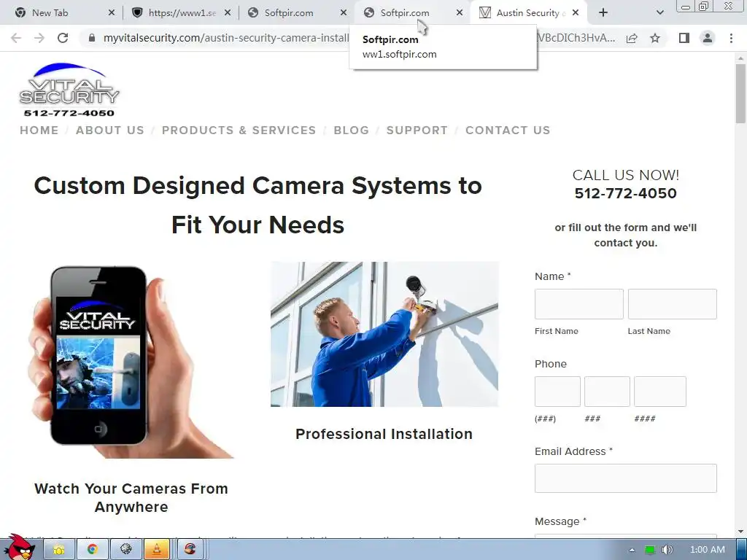Screen dimensions: 747x560
Task: Click the Vital Security logo
Action: click(69, 90)
